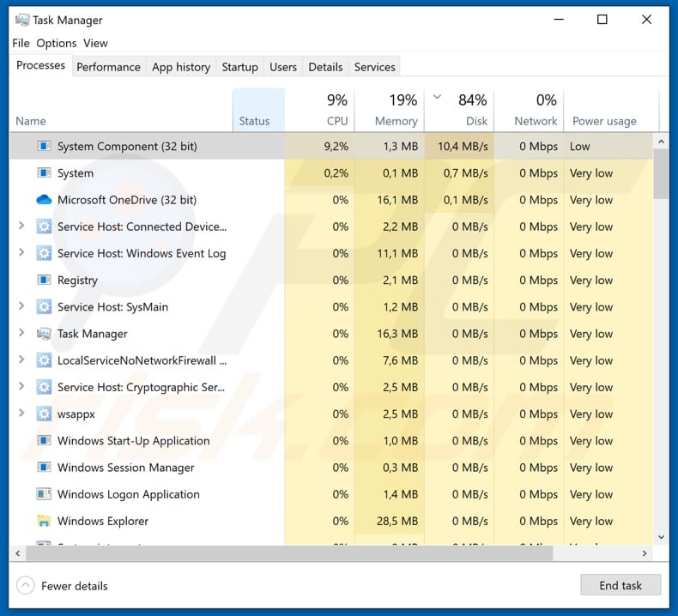The image size is (678, 616).
Task: Switch to the Startup tab
Action: (240, 67)
